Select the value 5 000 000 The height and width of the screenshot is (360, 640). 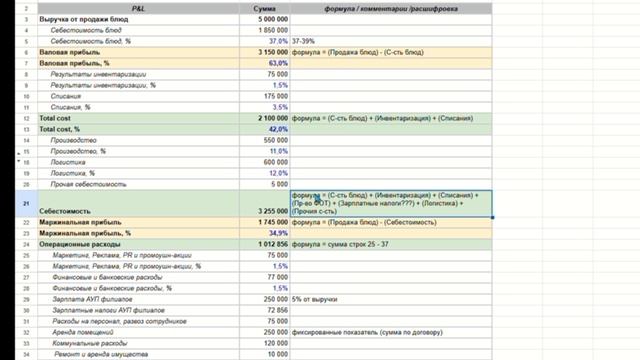click(x=264, y=19)
